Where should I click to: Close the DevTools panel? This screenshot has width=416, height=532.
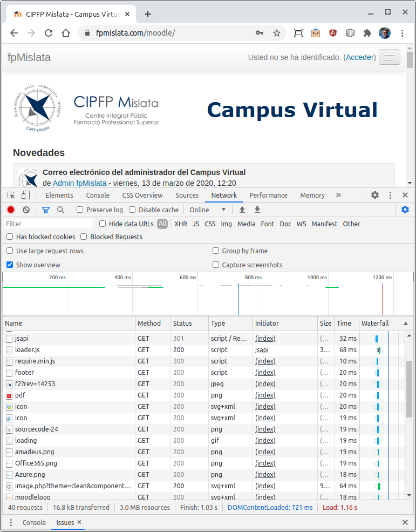coord(405,195)
